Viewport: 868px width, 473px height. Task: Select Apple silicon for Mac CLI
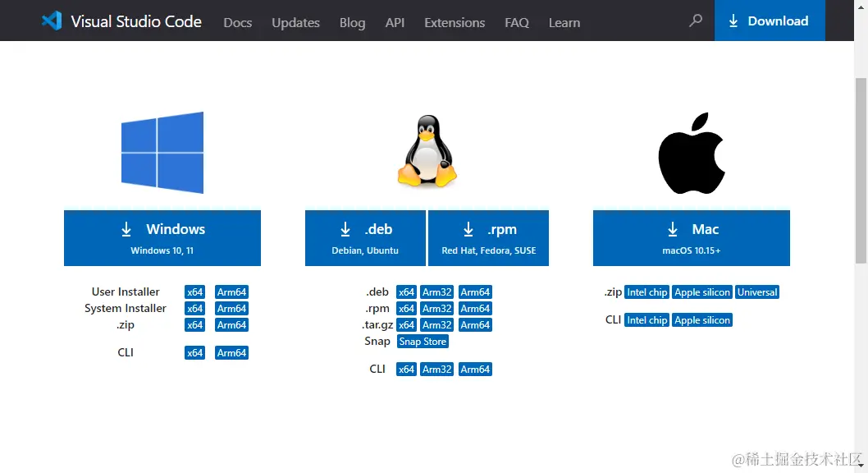tap(702, 320)
